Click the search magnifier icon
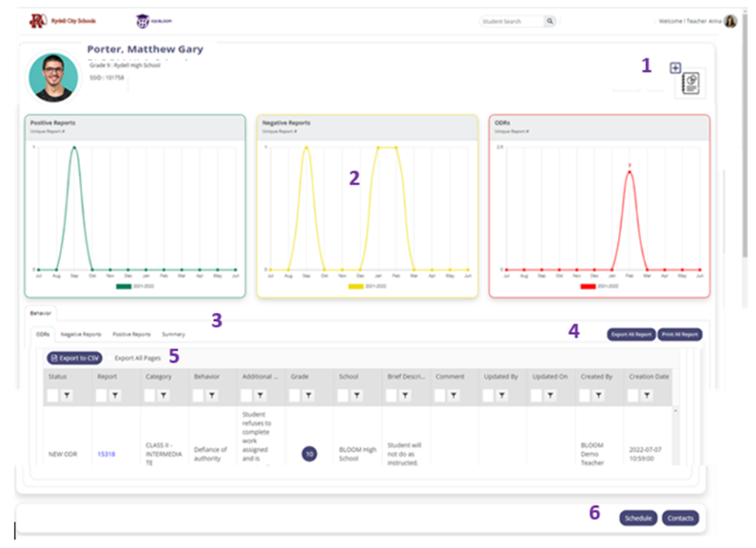This screenshot has height=548, width=756. [550, 21]
